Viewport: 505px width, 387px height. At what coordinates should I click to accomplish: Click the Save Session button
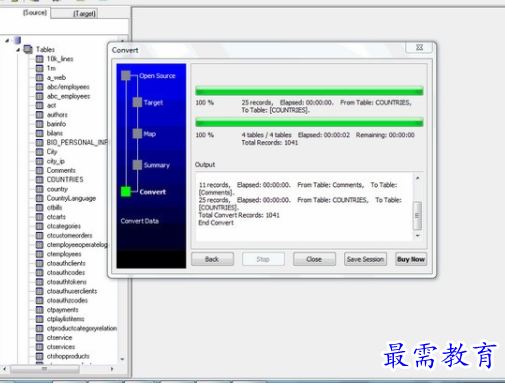click(x=365, y=259)
